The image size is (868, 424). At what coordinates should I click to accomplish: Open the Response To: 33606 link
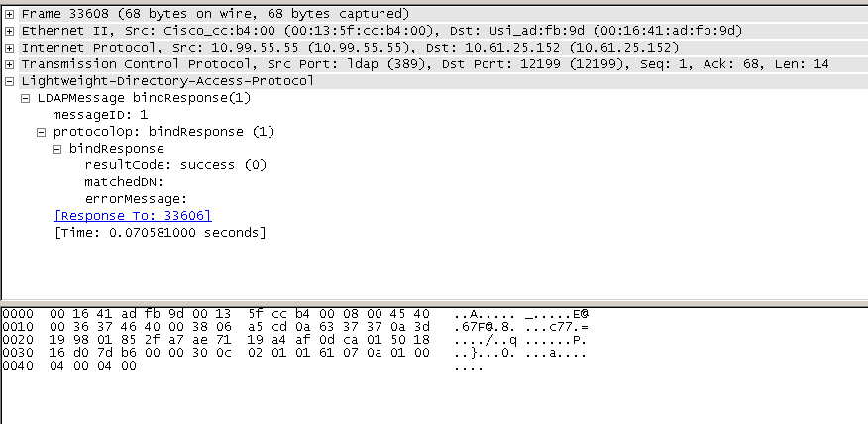click(x=133, y=215)
